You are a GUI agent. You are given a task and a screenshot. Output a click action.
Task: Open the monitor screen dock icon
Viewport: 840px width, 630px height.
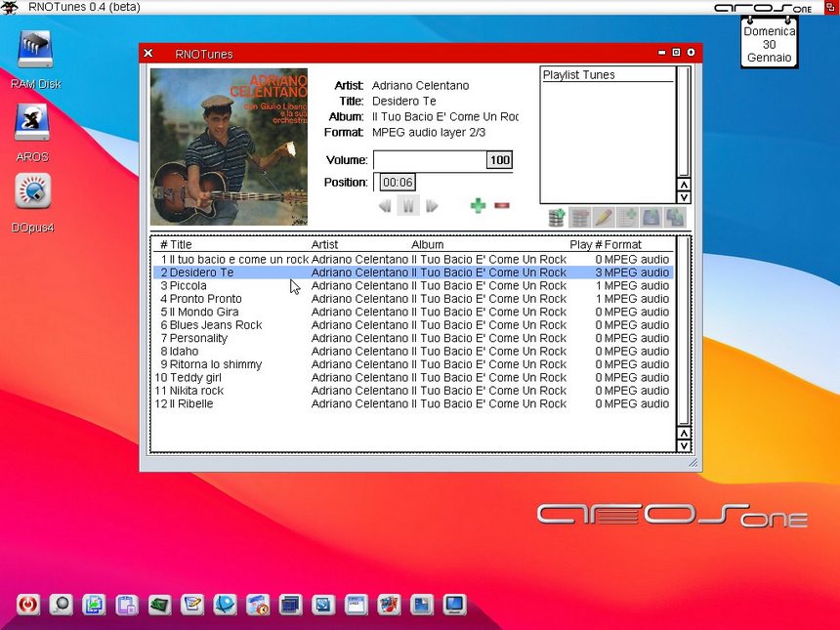(x=454, y=605)
